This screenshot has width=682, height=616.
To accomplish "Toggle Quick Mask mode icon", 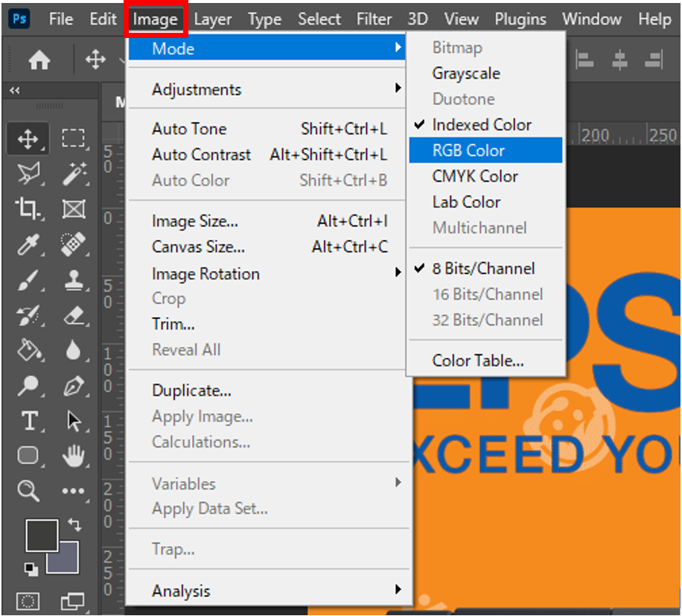I will [28, 600].
